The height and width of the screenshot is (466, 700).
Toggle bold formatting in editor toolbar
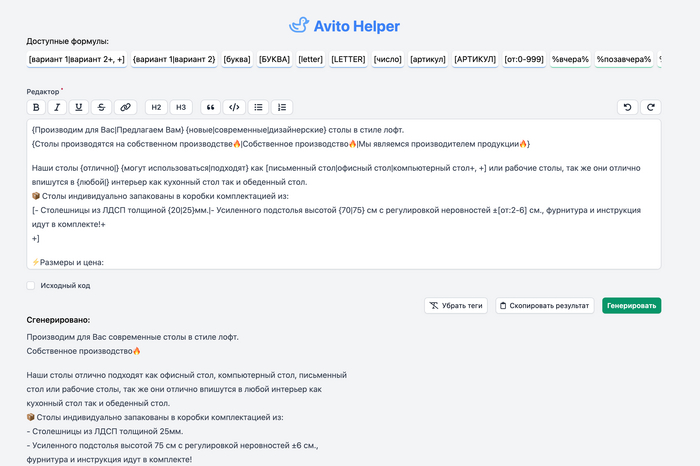point(36,107)
